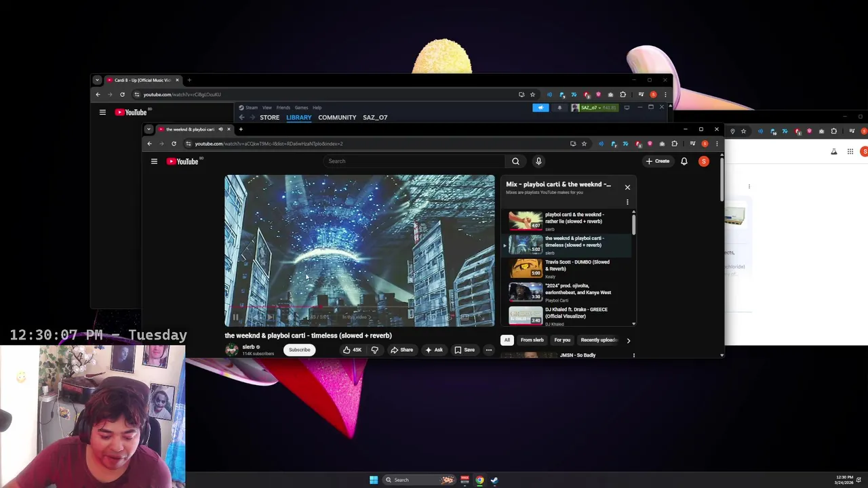Open YouTube notifications bell
This screenshot has height=488, width=868.
(684, 161)
